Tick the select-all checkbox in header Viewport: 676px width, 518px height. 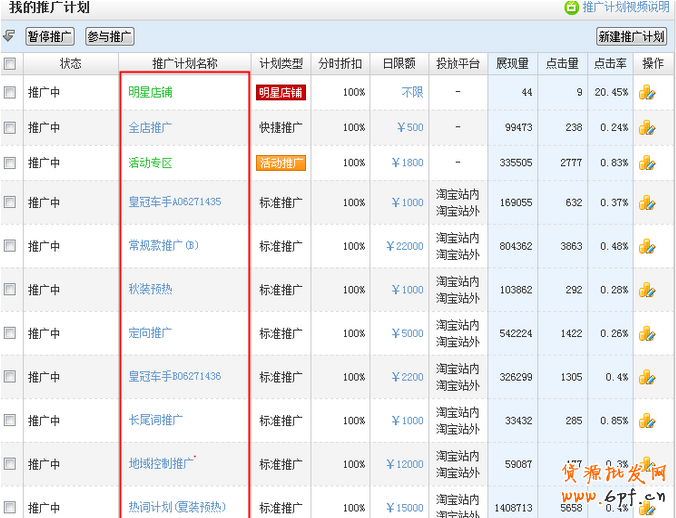click(x=9, y=64)
